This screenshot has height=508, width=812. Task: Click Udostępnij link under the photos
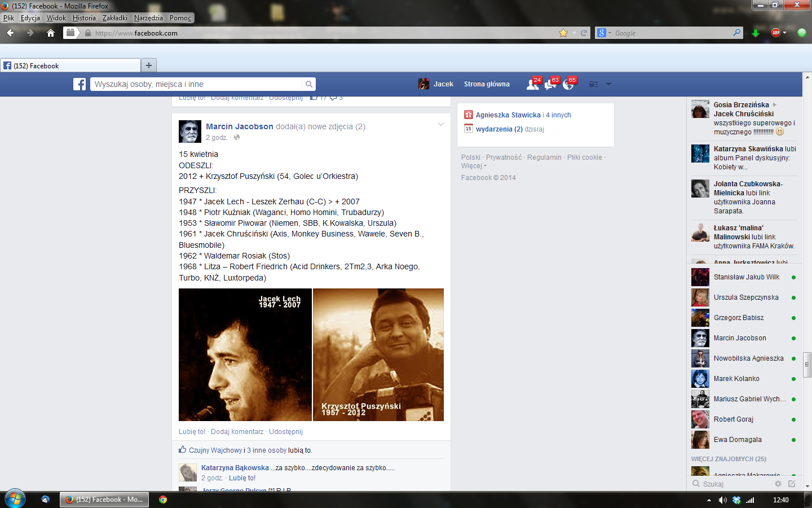286,432
